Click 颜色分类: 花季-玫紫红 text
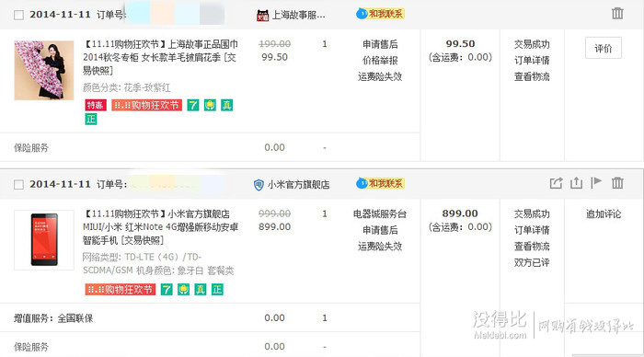 coord(127,87)
